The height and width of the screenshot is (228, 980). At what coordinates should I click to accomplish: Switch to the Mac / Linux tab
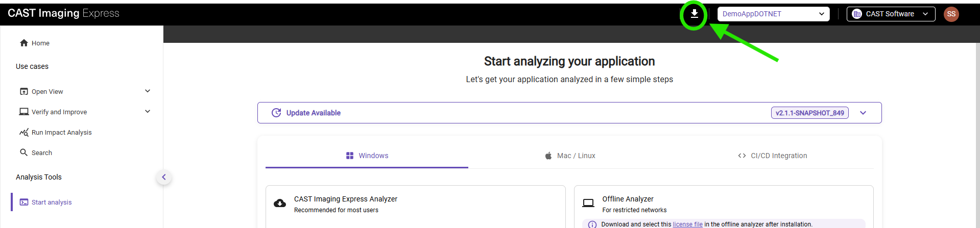[569, 156]
